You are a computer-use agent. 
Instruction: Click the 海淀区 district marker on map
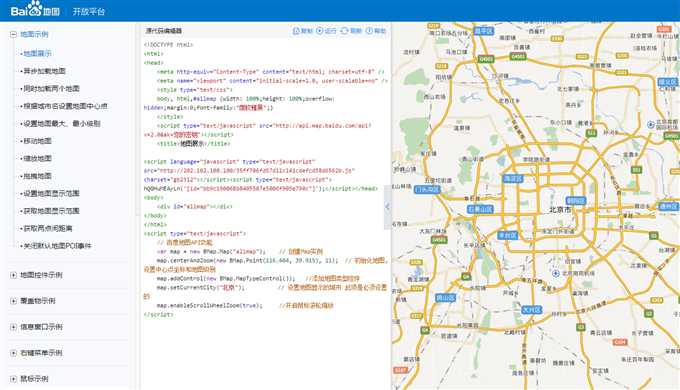[x=513, y=178]
